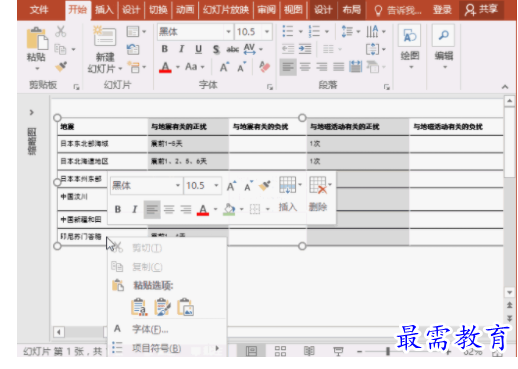Click the Cut scissors icon in ribbon

coord(60,31)
